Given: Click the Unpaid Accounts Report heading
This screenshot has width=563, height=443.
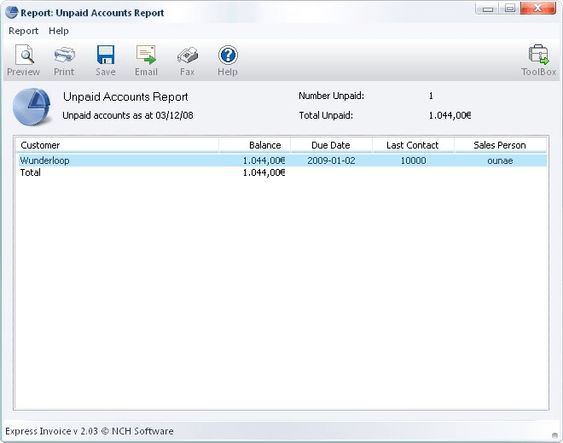Looking at the screenshot, I should point(126,97).
